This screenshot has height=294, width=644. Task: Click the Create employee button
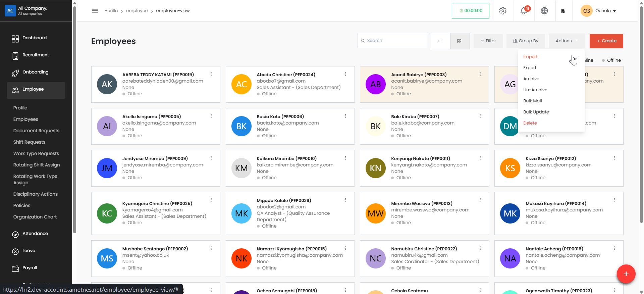click(606, 41)
